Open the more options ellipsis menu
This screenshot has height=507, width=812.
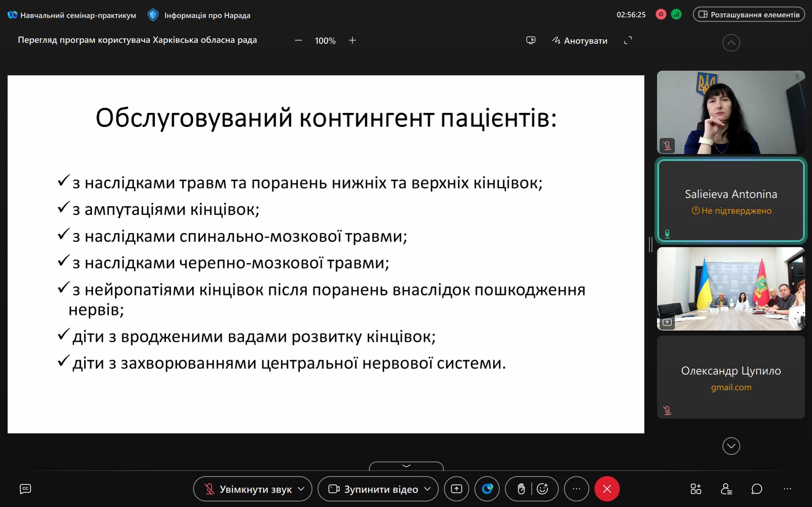point(577,489)
